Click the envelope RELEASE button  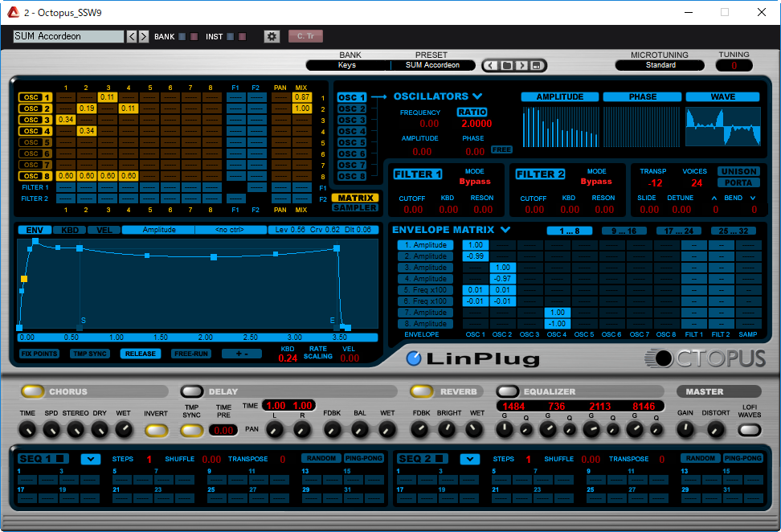[141, 354]
